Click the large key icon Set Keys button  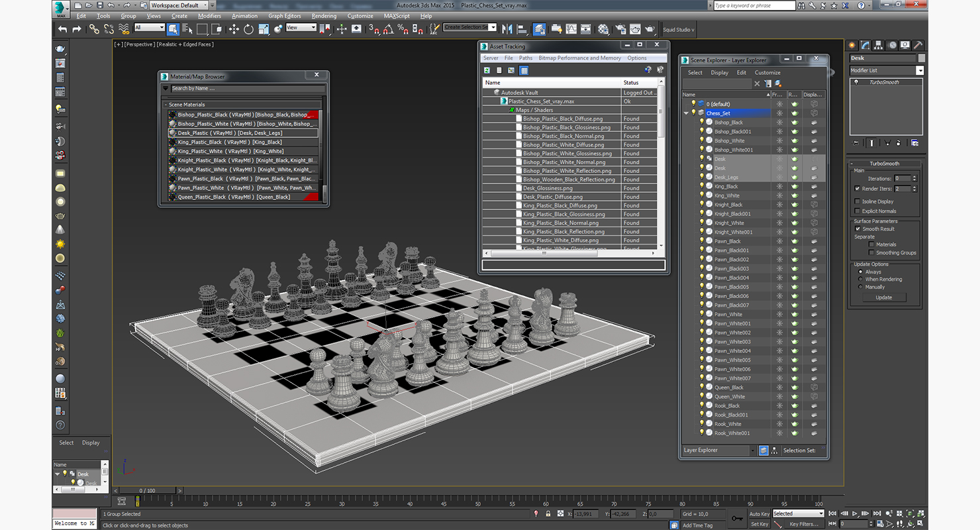[x=737, y=518]
